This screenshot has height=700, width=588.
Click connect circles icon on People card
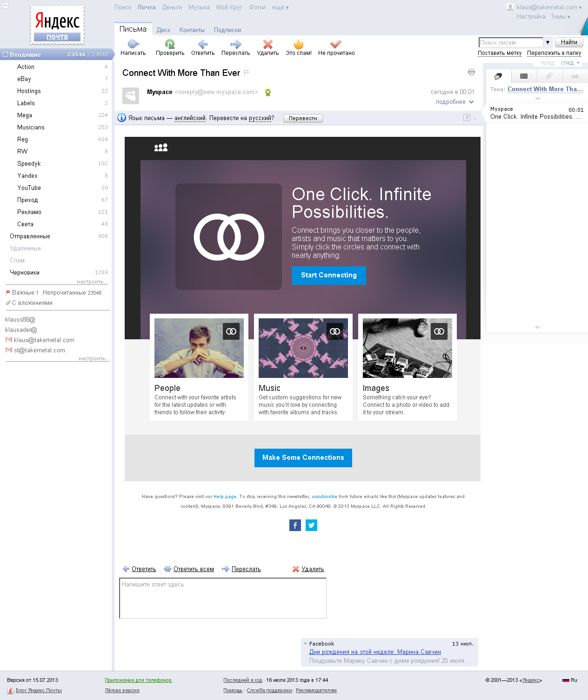231,331
